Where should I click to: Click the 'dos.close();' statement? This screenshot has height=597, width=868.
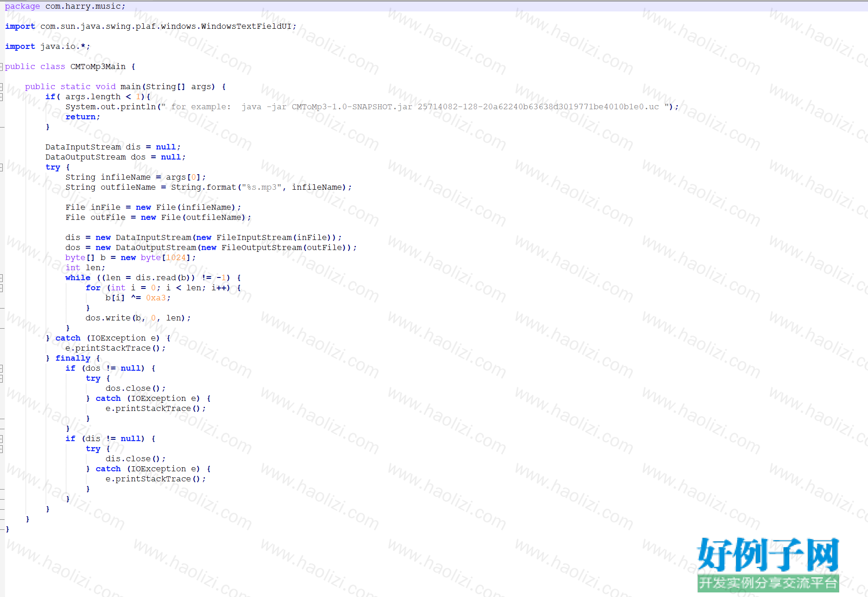coord(135,389)
